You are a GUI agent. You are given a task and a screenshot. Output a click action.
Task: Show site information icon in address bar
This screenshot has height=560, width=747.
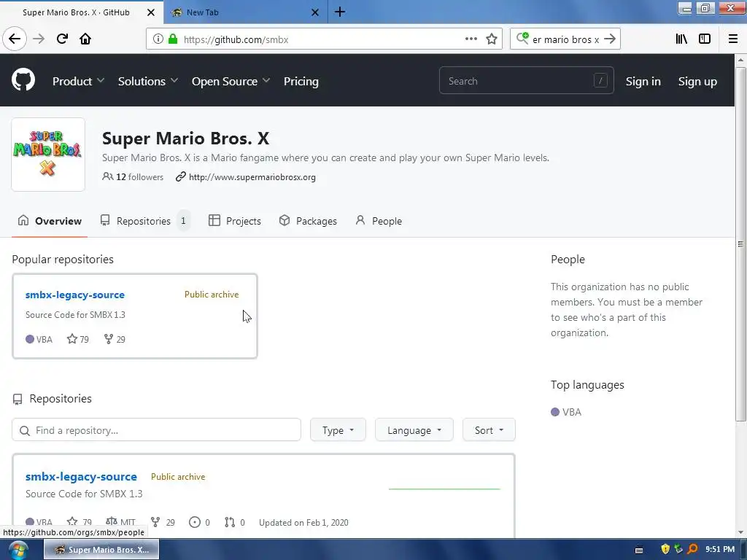pyautogui.click(x=158, y=39)
